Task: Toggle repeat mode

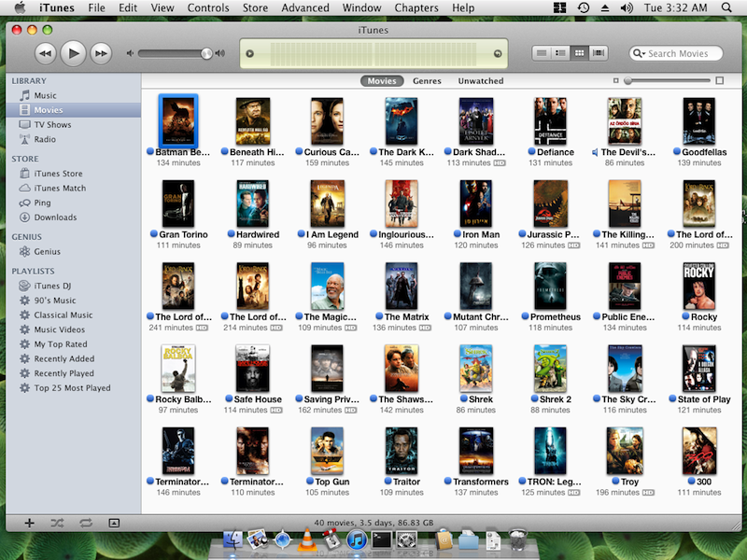Action: (x=86, y=523)
